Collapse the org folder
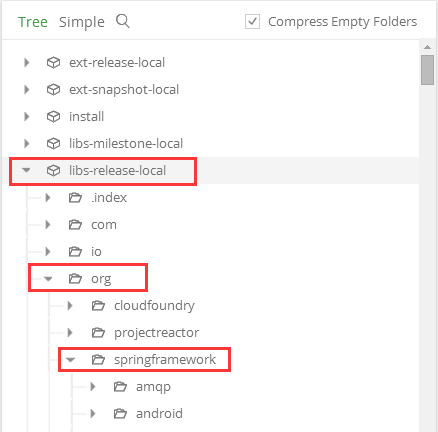Image resolution: width=438 pixels, height=432 pixels. 48,278
